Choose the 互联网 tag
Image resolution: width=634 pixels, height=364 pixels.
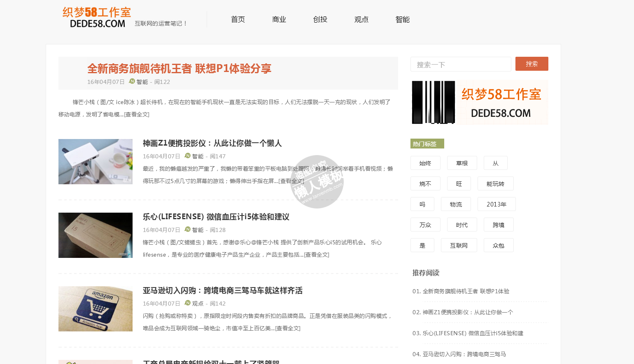click(459, 246)
